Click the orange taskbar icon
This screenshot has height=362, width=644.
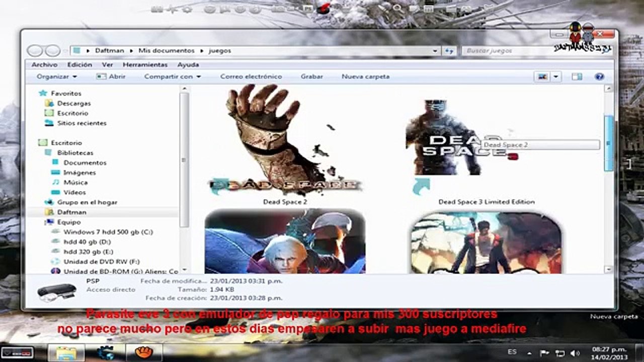point(143,352)
